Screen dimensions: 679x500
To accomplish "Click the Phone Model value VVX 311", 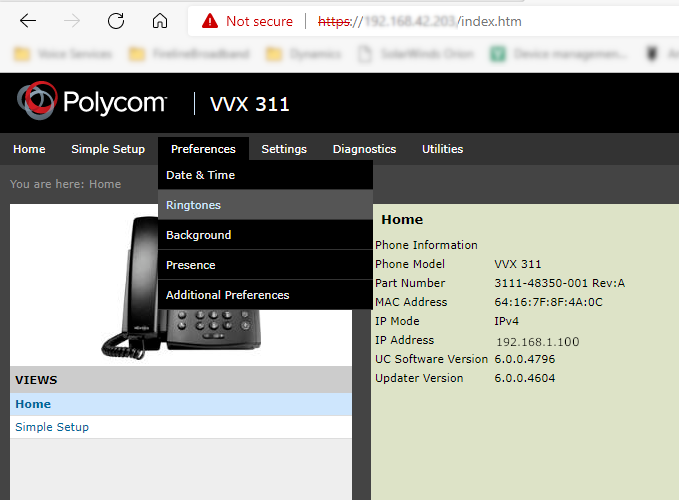I will [x=518, y=264].
